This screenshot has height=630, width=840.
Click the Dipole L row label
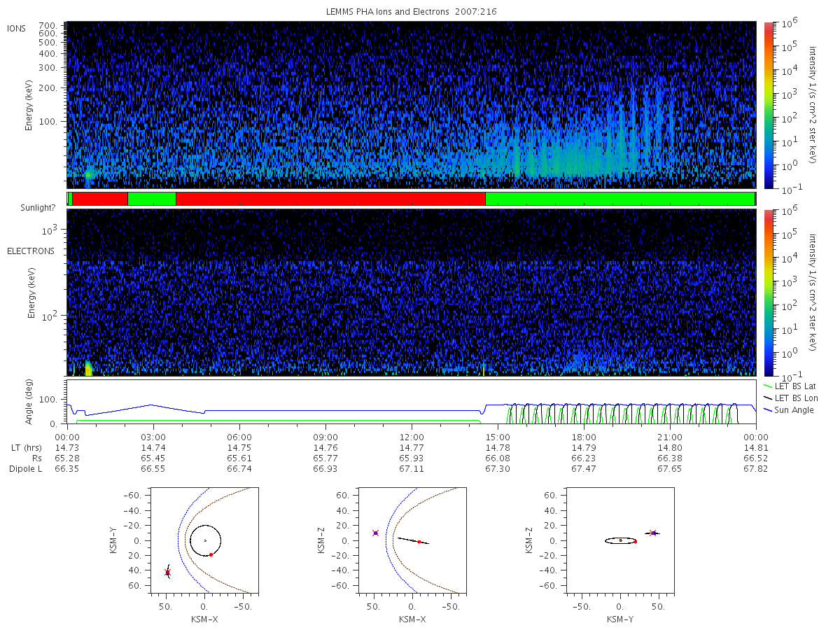coord(25,469)
